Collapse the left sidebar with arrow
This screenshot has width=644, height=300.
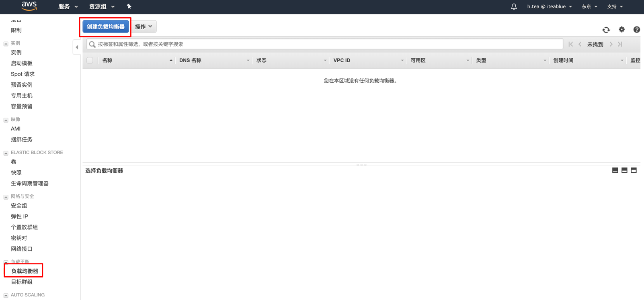pos(77,47)
